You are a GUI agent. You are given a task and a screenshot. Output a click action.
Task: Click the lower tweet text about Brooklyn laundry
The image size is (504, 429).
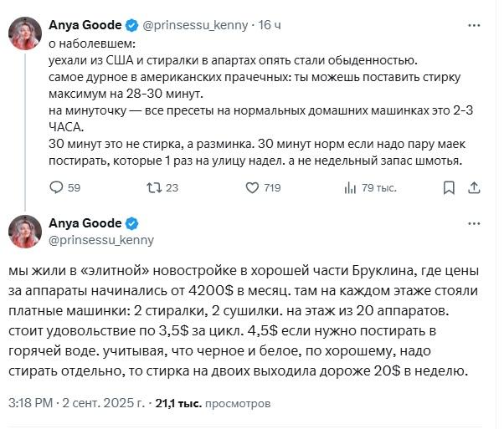[243, 320]
